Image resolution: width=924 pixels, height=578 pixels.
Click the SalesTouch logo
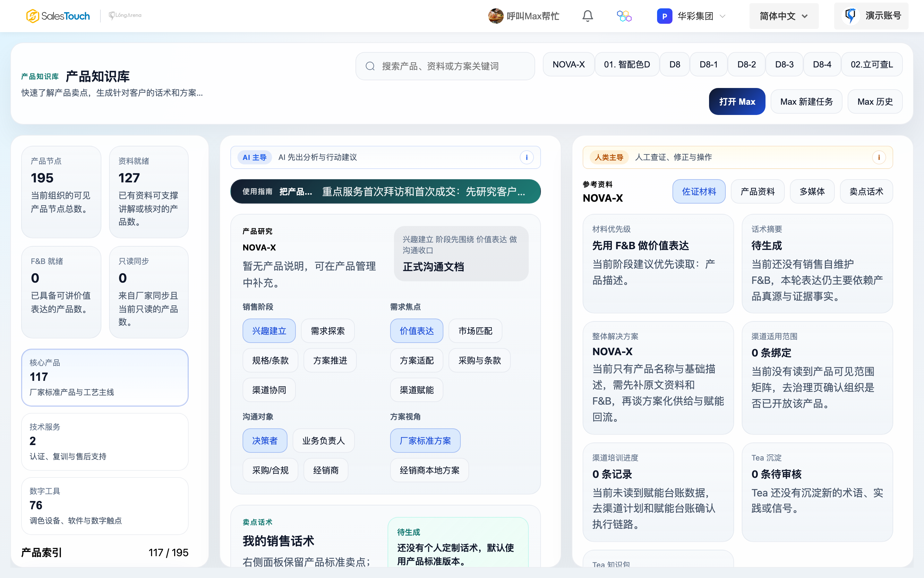pyautogui.click(x=58, y=16)
